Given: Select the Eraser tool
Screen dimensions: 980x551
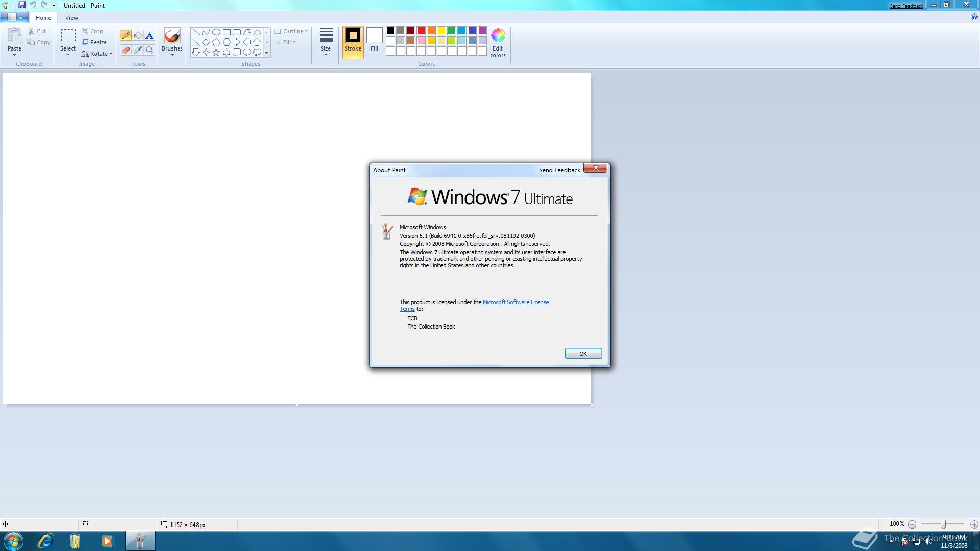Looking at the screenshot, I should (126, 50).
